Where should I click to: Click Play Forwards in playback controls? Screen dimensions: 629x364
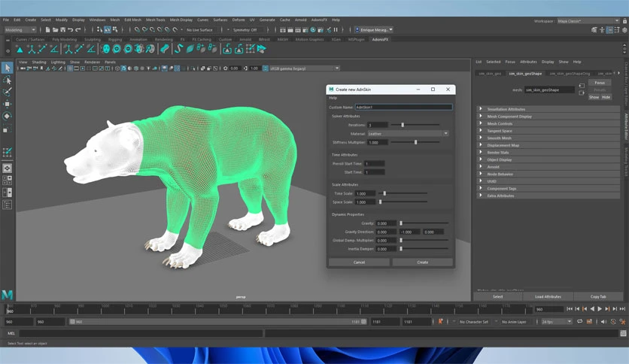point(600,308)
